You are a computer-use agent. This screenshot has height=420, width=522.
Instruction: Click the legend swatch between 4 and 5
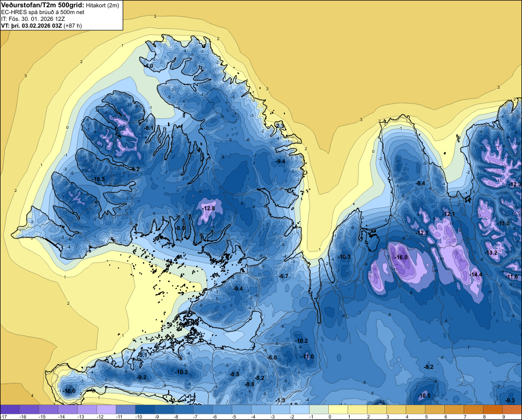[416, 409]
